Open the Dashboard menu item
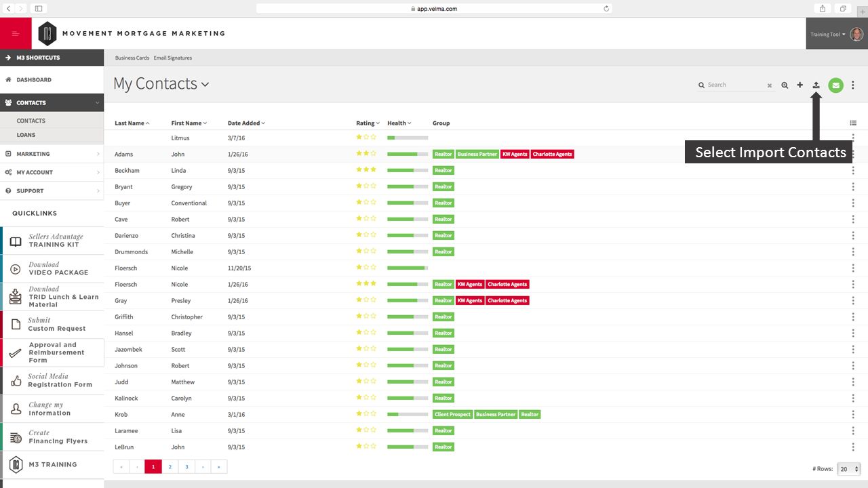Image resolution: width=868 pixels, height=488 pixels. click(52, 80)
